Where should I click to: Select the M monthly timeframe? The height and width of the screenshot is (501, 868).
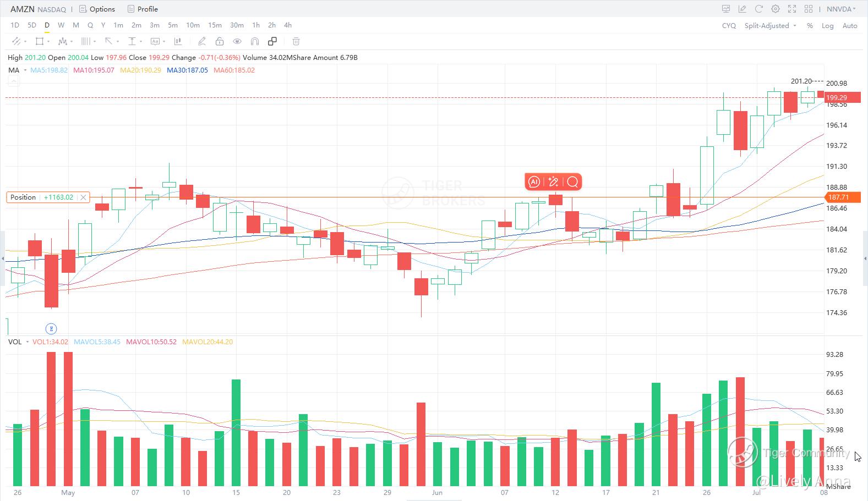pyautogui.click(x=76, y=25)
